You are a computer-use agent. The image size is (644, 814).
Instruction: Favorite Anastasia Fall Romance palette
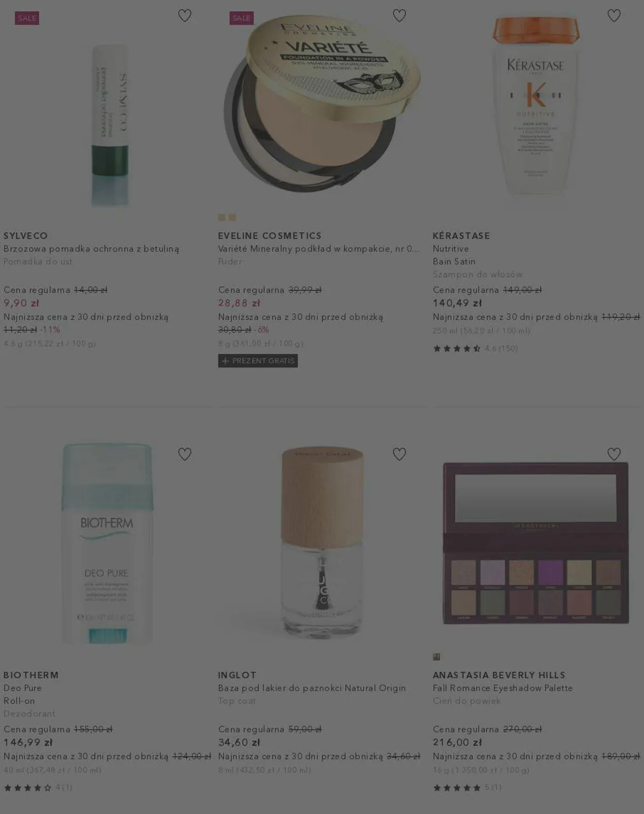pos(614,454)
